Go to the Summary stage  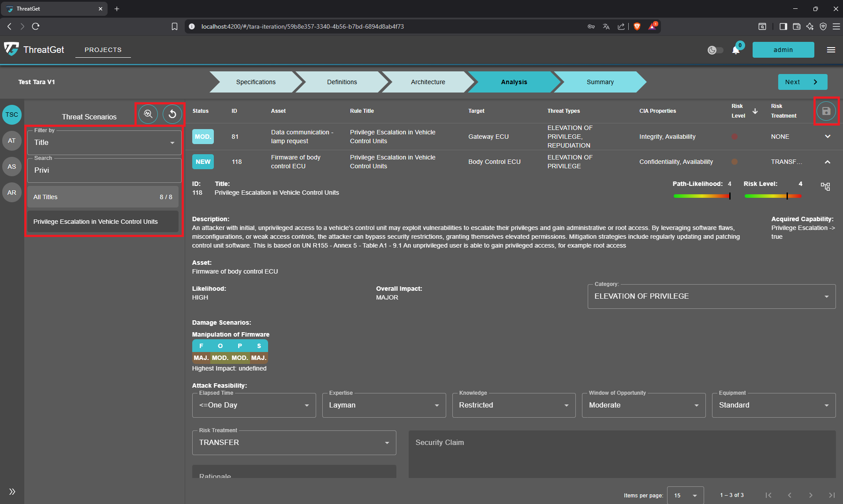[600, 82]
